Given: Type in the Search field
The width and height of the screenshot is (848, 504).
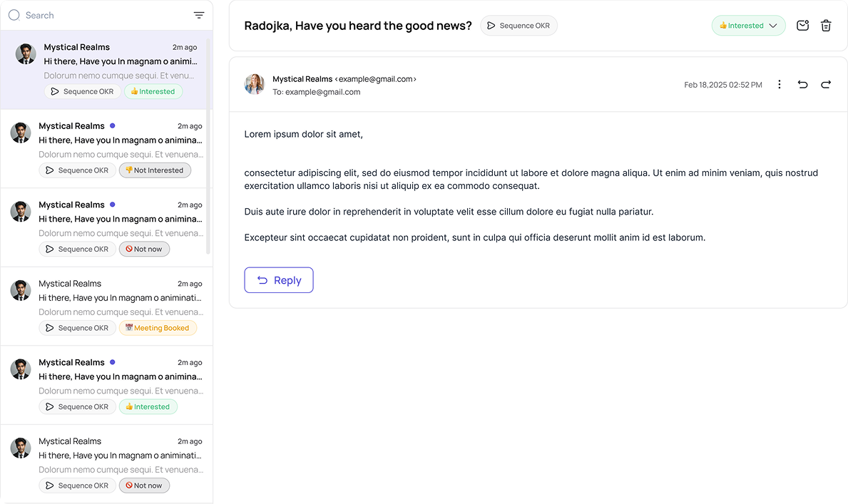Looking at the screenshot, I should point(100,15).
